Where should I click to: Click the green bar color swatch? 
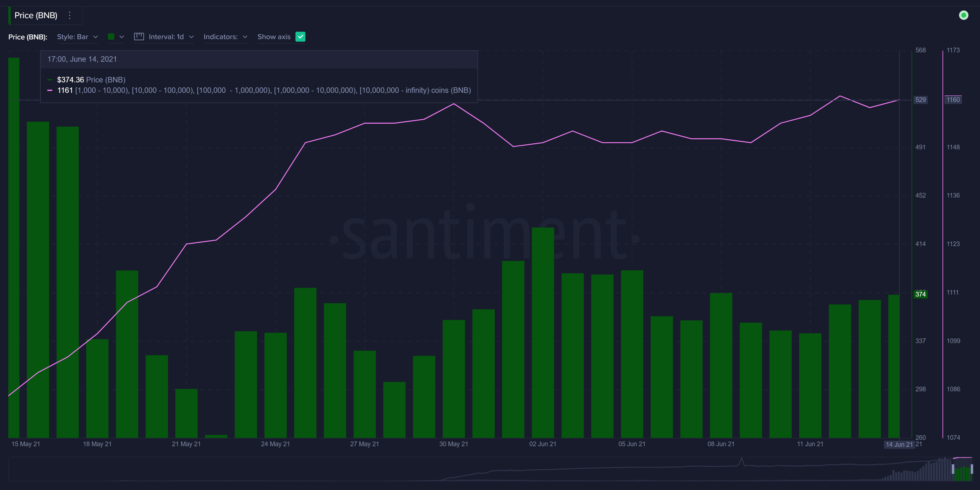(x=111, y=37)
